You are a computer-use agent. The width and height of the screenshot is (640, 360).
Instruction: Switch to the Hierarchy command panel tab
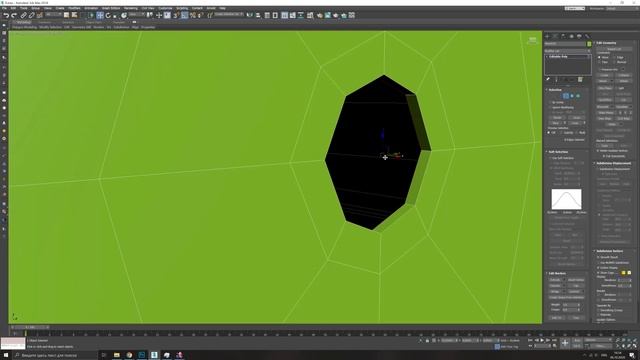[563, 36]
